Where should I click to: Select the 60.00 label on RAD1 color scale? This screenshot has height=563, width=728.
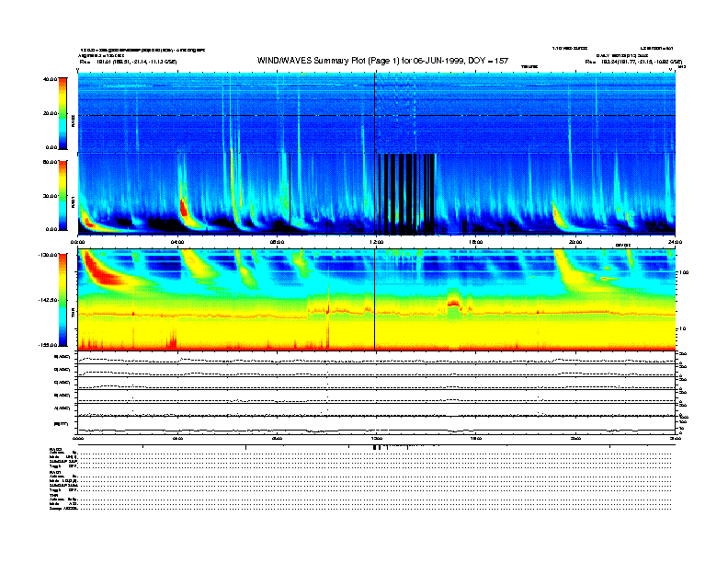[x=50, y=162]
